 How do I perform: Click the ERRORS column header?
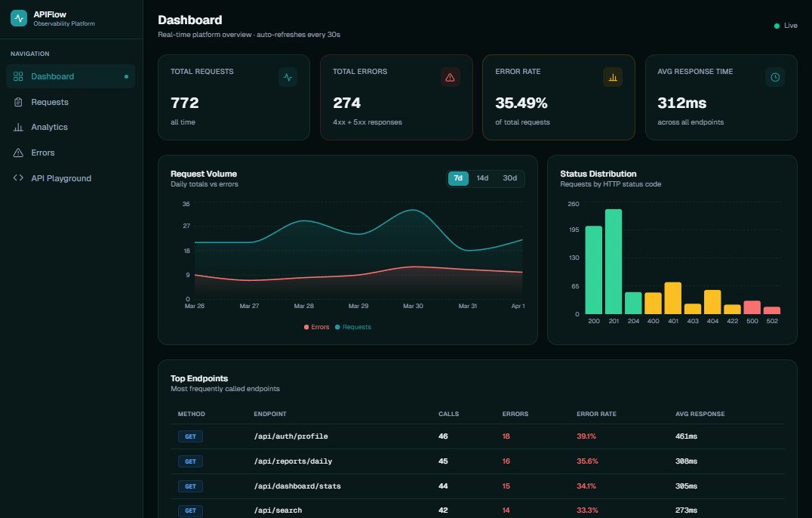pos(515,414)
